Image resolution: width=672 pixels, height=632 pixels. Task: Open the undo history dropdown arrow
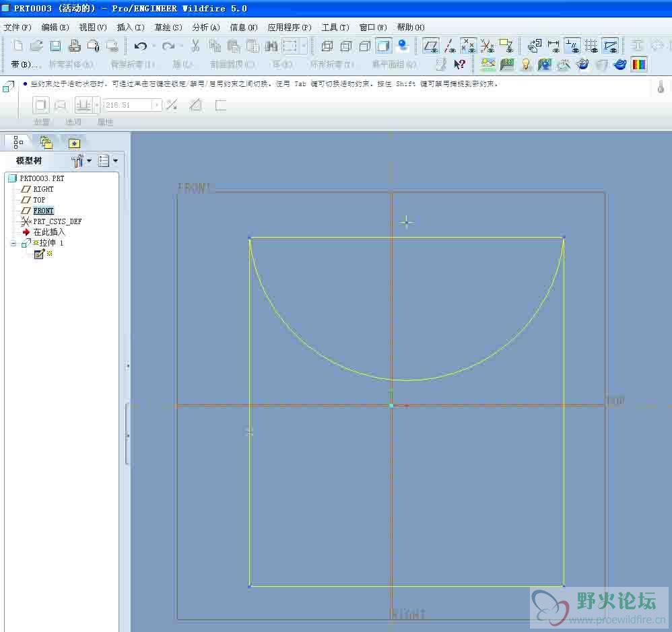point(154,46)
